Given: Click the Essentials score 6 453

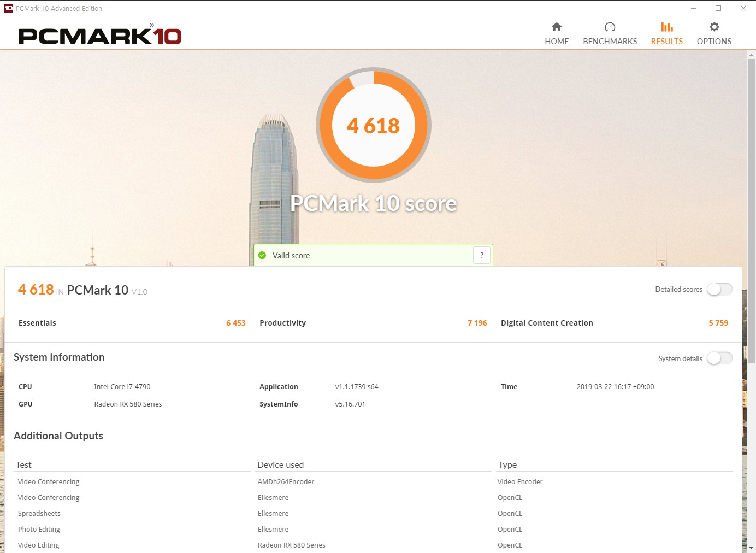Looking at the screenshot, I should 236,323.
